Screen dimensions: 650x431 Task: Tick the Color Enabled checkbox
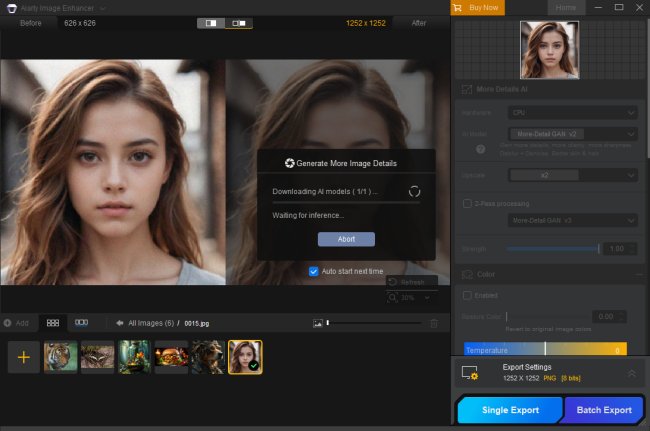pyautogui.click(x=467, y=295)
